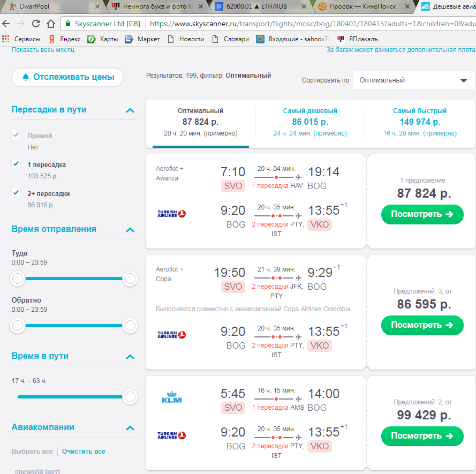Switch to the Немного букв и фото tab
Viewport: 476px width, 474px height.
pos(156,6)
